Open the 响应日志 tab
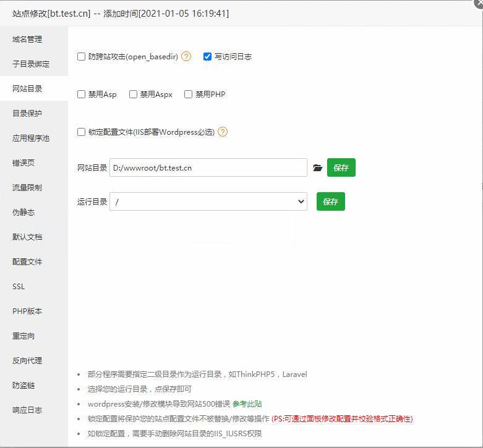This screenshot has height=448, width=483. 34,410
